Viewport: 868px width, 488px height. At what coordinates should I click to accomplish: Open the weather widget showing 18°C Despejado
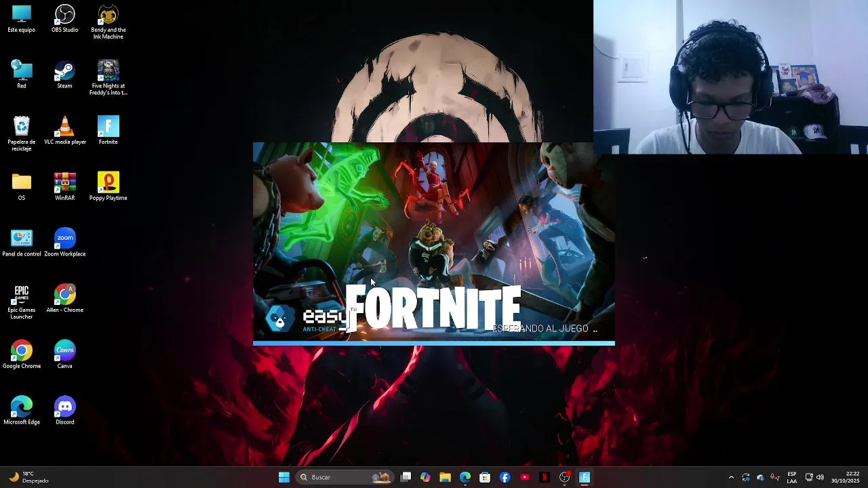[x=28, y=477]
